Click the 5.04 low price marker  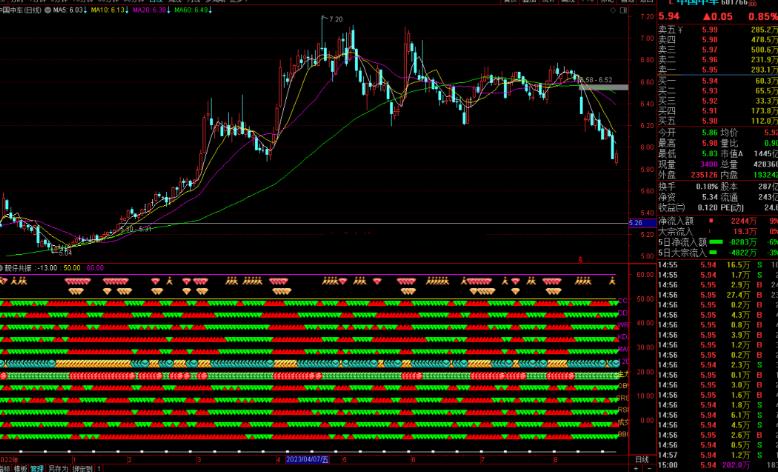click(65, 253)
